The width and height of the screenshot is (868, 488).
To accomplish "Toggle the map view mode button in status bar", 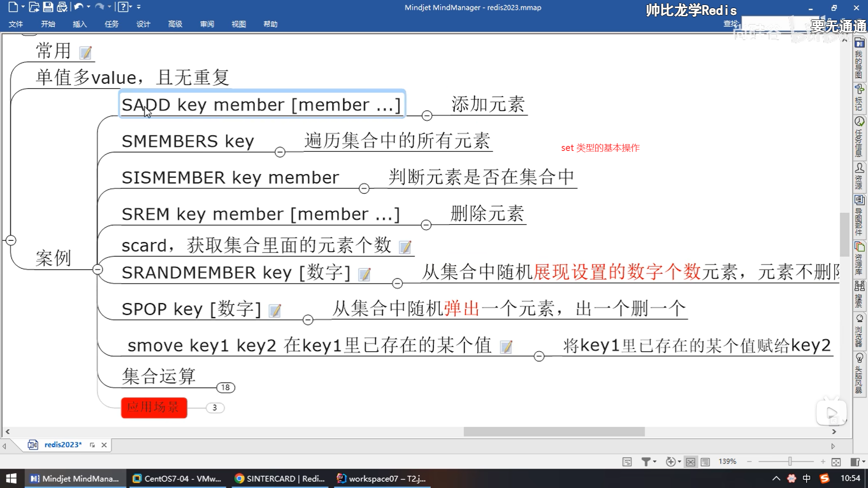I will [690, 462].
